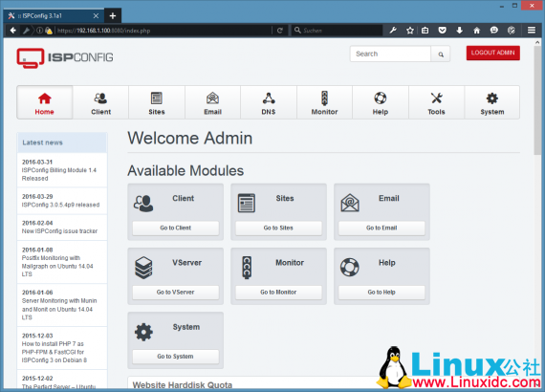This screenshot has height=392, width=545.
Task: Log out with LOGOUT ADMIN button
Action: [x=492, y=53]
